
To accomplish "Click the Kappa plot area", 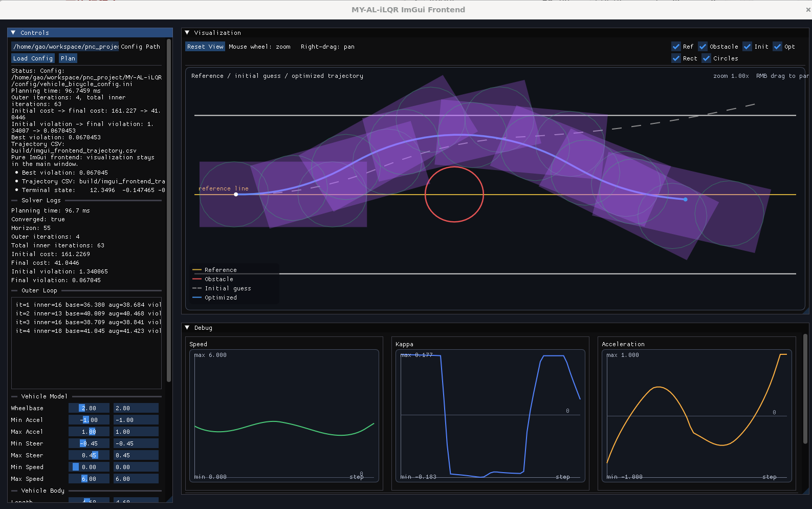I will pos(490,416).
